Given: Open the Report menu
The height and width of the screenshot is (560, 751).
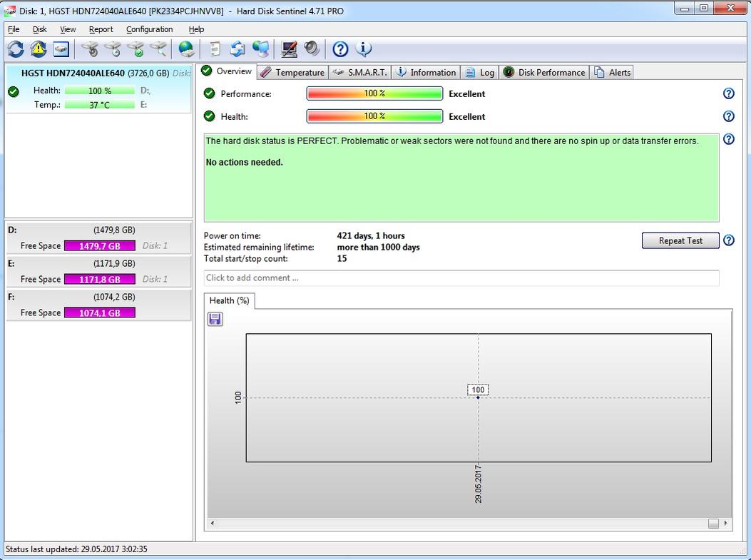Looking at the screenshot, I should click(101, 29).
